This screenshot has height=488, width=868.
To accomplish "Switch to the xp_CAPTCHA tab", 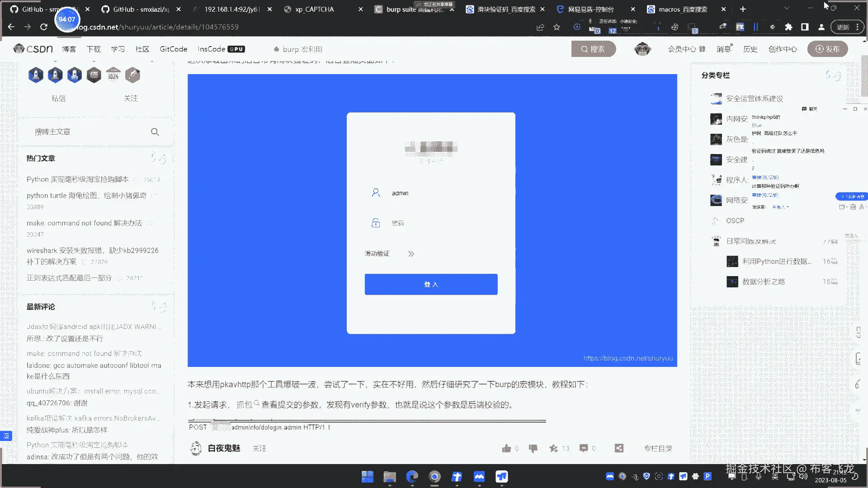I will (x=315, y=9).
